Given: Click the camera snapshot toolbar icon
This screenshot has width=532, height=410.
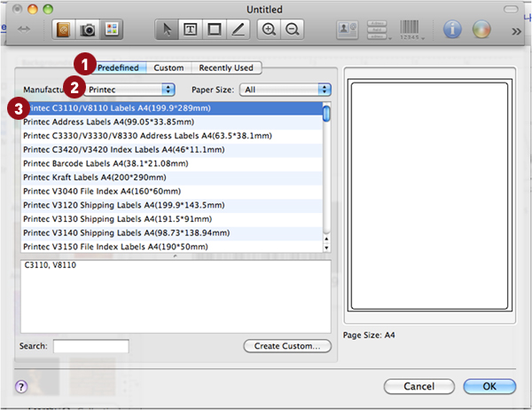Looking at the screenshot, I should pos(88,30).
